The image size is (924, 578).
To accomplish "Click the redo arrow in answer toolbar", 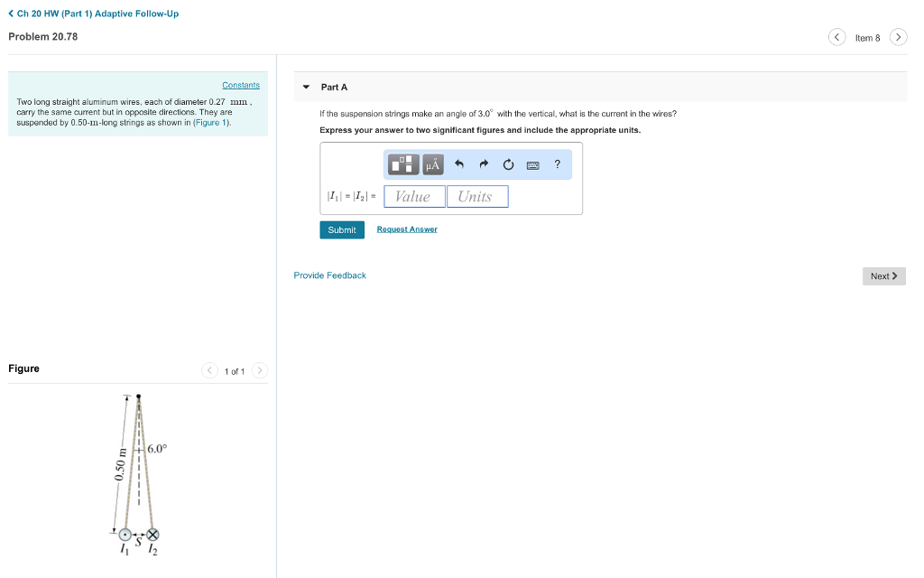I will 483,163.
